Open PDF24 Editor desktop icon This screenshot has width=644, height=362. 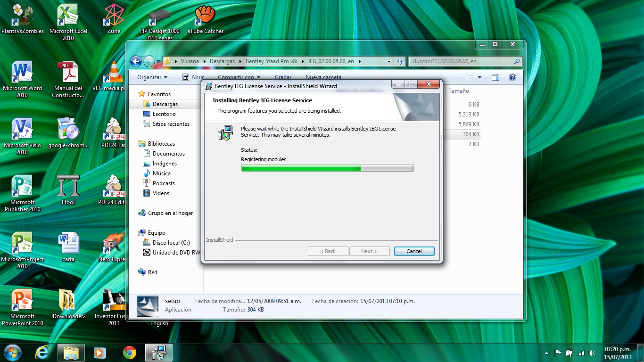112,190
